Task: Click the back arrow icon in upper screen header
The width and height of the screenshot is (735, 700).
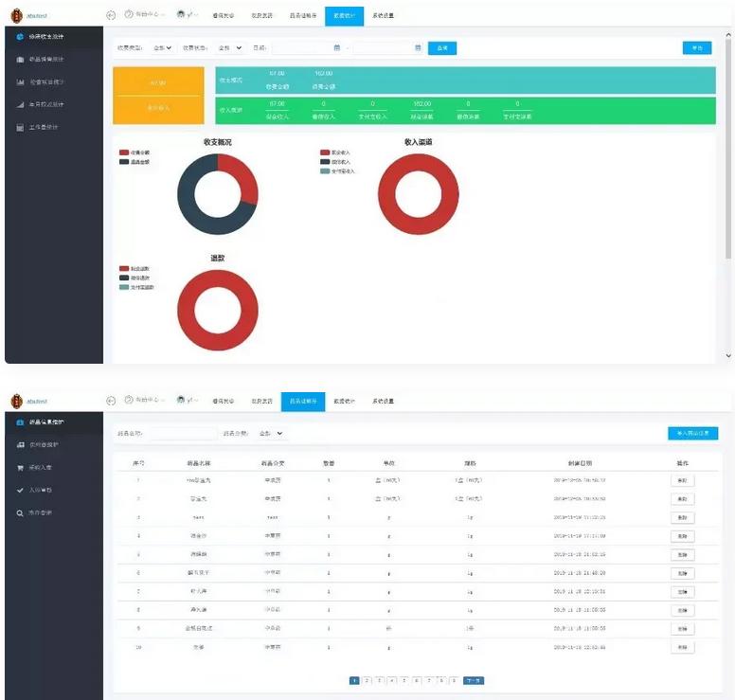Action: pyautogui.click(x=111, y=15)
